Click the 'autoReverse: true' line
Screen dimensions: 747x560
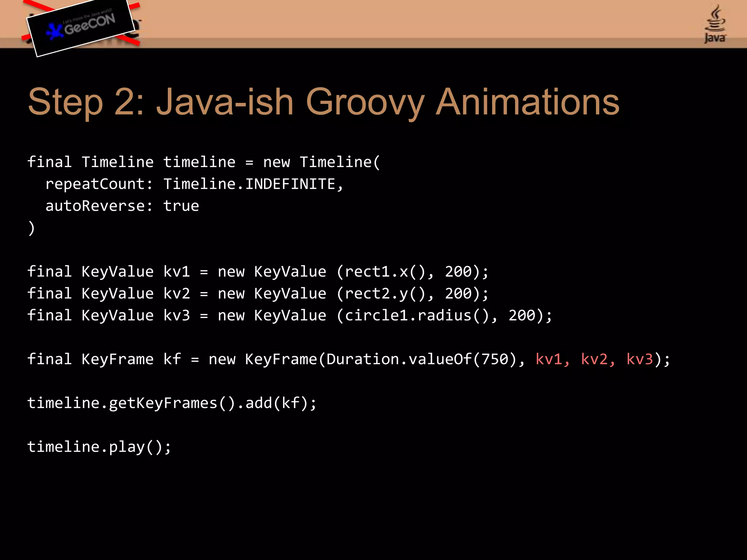click(122, 206)
